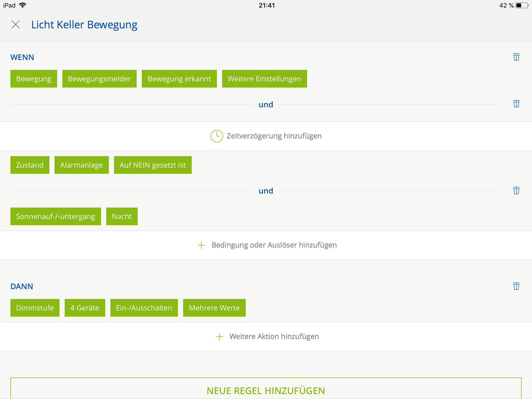532x399 pixels.
Task: Tap plus icon for Weitere Aktion
Action: tap(220, 337)
